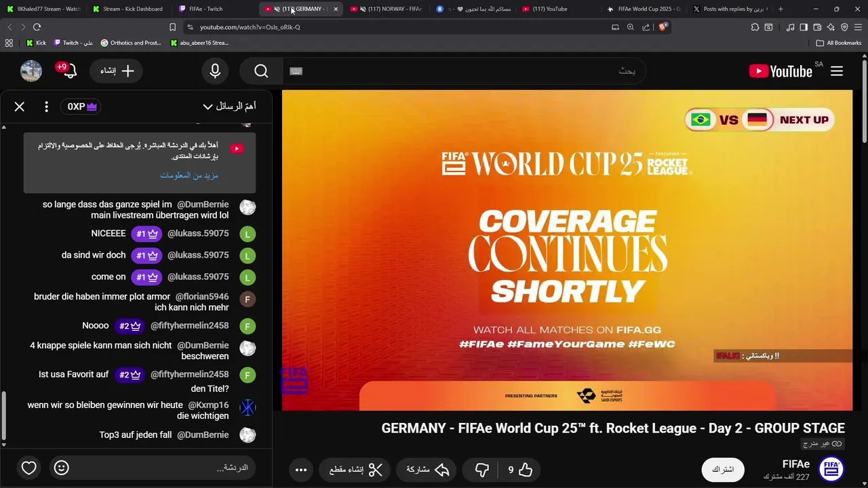
Task: Open the bookmarks bar apps grid icon
Action: pyautogui.click(x=9, y=43)
